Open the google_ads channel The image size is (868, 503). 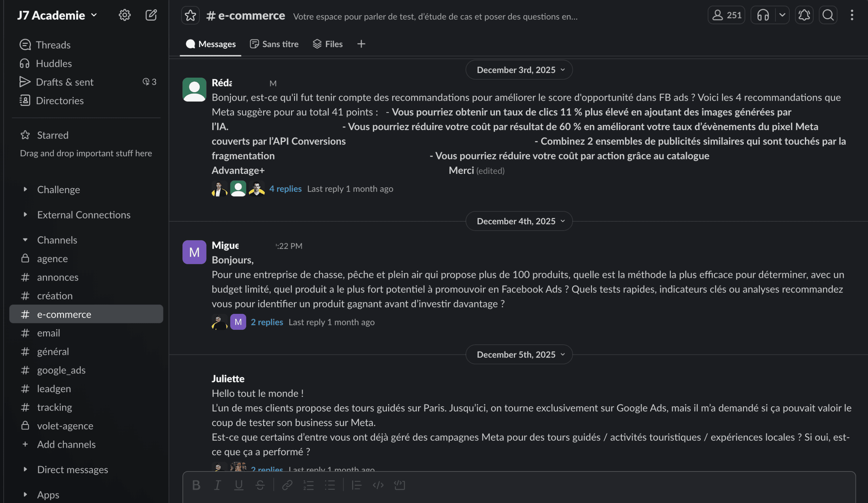(x=61, y=370)
